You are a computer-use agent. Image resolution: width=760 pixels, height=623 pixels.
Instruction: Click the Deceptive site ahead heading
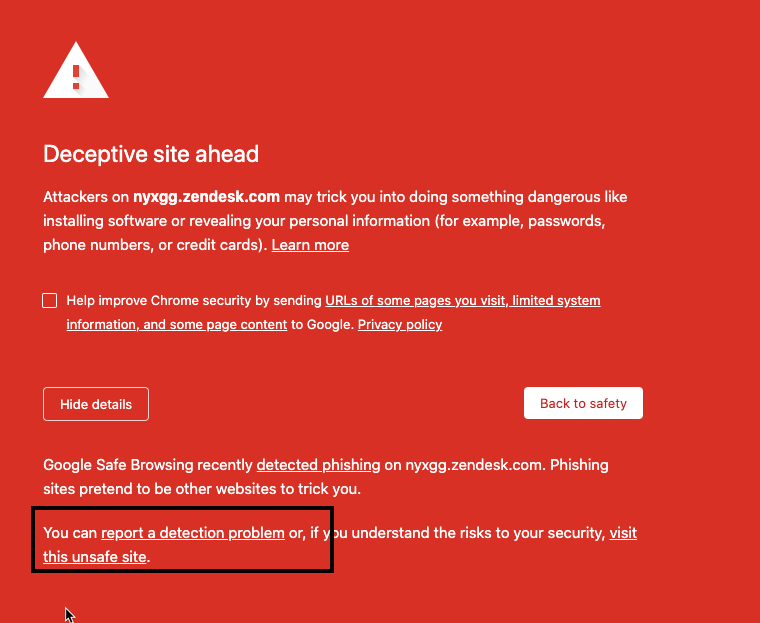[151, 154]
